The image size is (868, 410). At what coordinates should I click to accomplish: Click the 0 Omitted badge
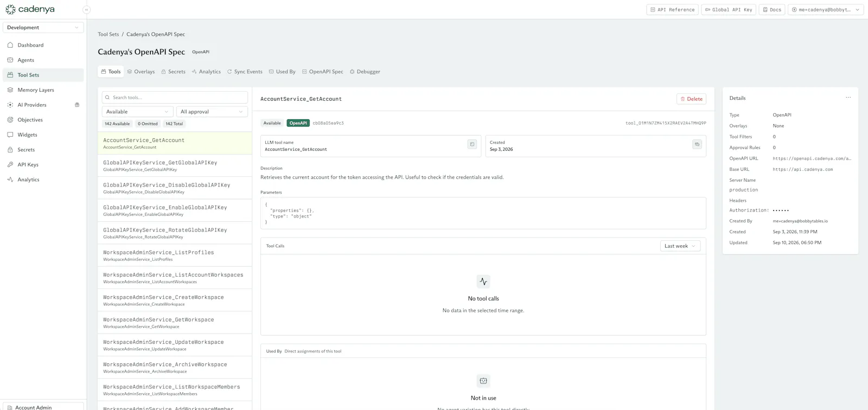pyautogui.click(x=148, y=124)
